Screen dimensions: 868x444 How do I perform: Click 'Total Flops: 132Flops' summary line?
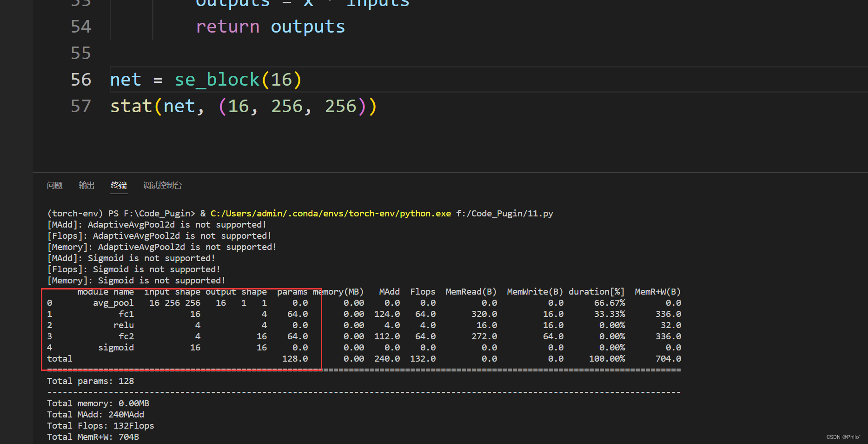pos(101,426)
